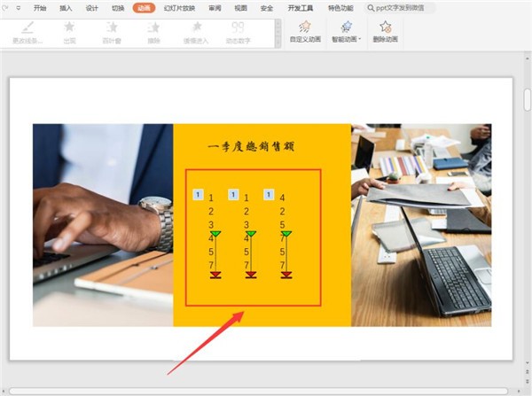Click the 智能动画 star icon

point(347,27)
